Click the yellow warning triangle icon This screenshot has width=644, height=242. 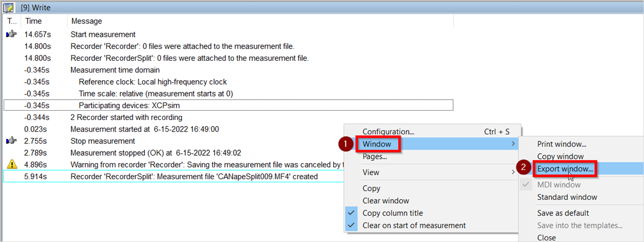[13, 164]
